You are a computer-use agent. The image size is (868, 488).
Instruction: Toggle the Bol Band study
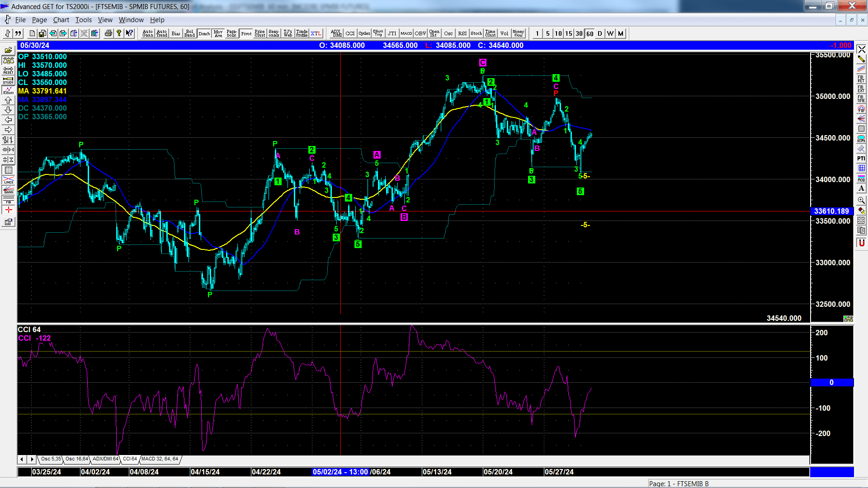point(189,33)
